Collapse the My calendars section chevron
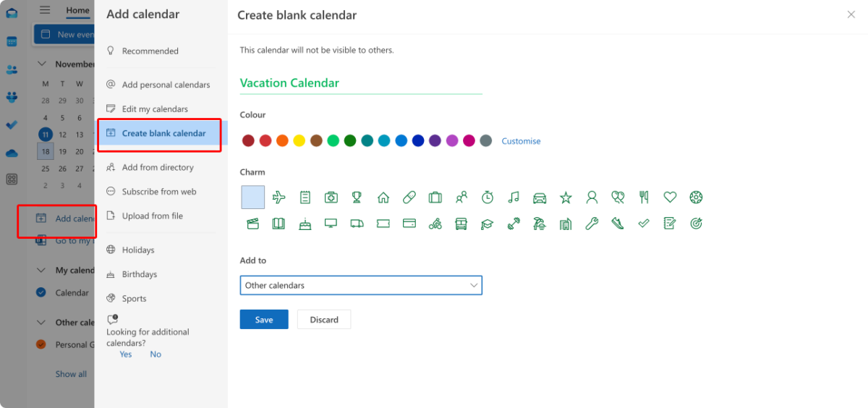 pos(41,270)
